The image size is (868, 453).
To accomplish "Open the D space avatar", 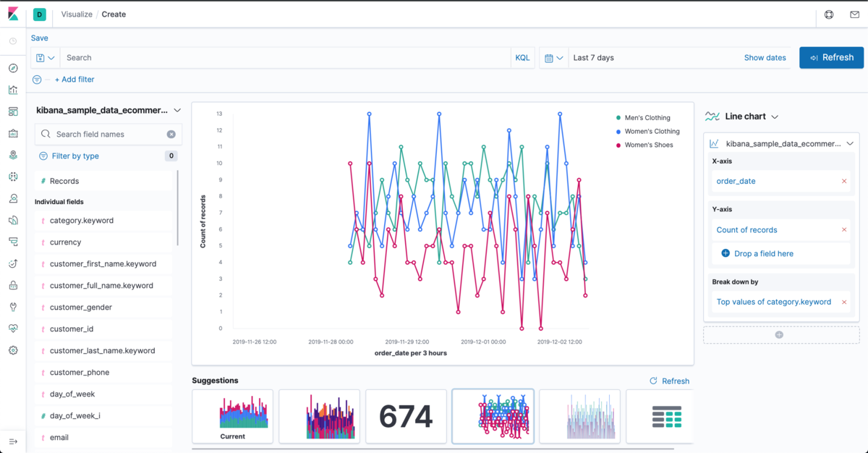I will [x=40, y=14].
